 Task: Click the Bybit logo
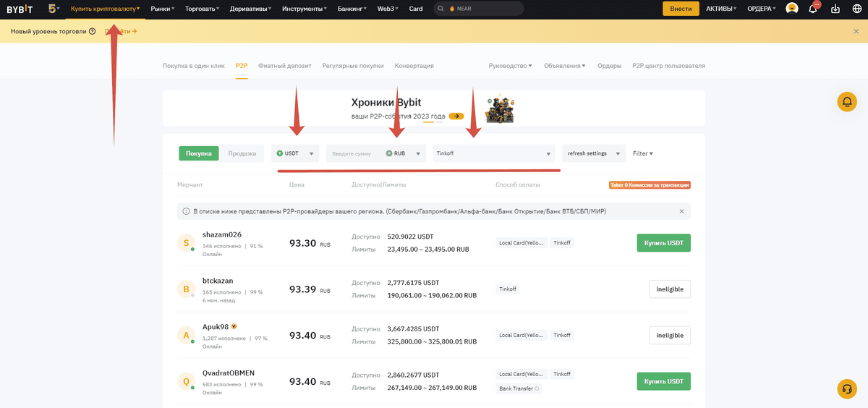click(x=20, y=9)
